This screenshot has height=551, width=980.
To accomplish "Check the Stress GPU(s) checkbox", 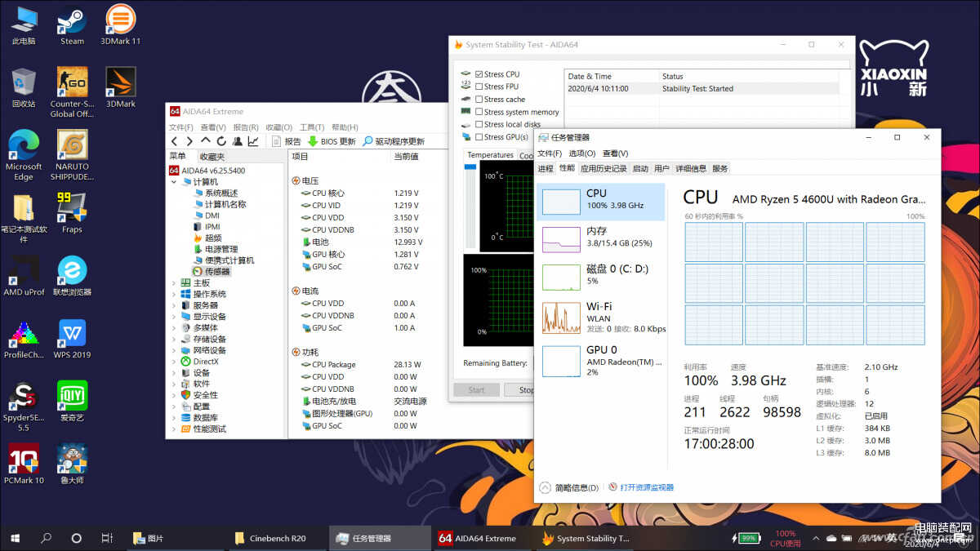I will [x=479, y=137].
